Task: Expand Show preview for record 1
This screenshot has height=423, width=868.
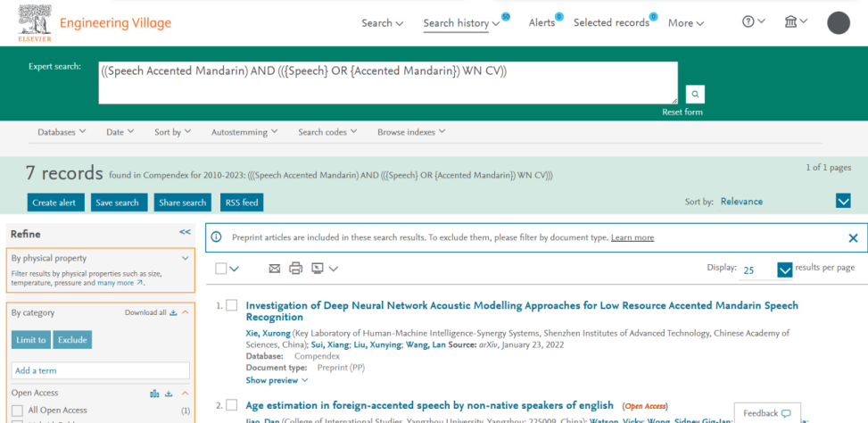Action: pos(277,380)
